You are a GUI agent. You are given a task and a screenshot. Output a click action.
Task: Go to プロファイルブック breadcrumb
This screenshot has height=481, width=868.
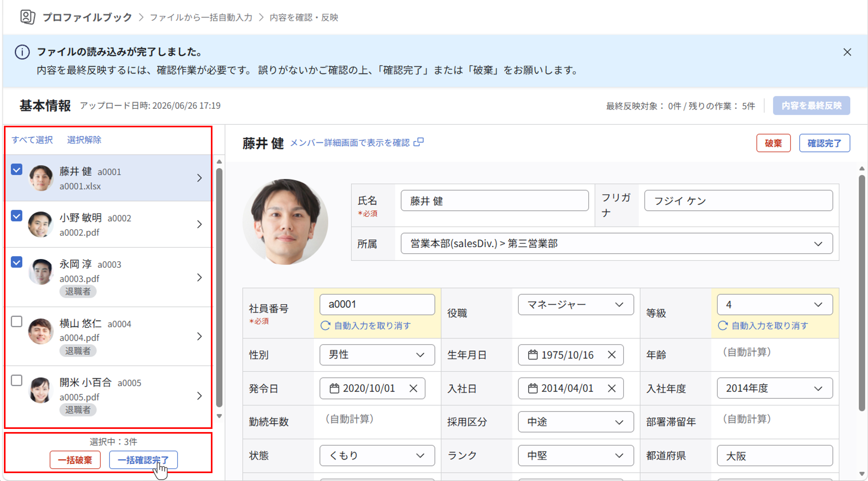click(x=87, y=17)
